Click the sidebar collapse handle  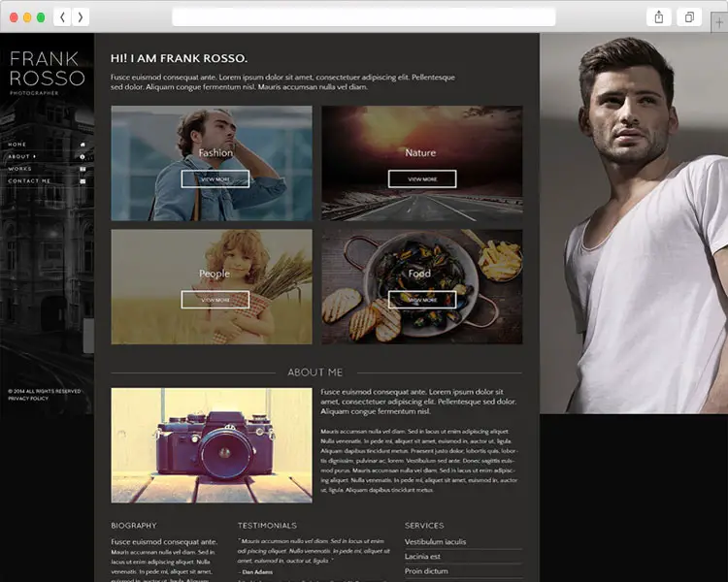(88, 336)
